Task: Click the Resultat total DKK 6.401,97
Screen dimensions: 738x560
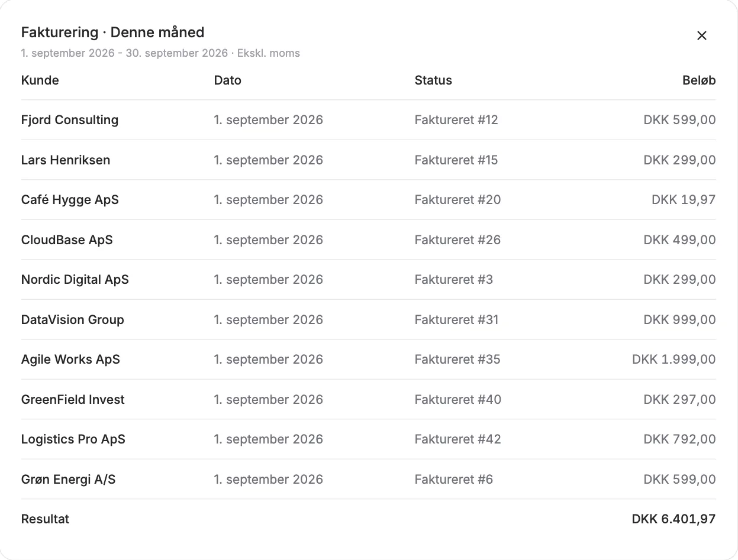Action: (673, 519)
